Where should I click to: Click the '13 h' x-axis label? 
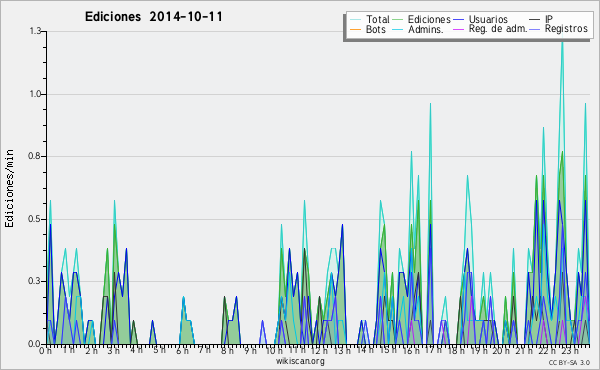342,350
